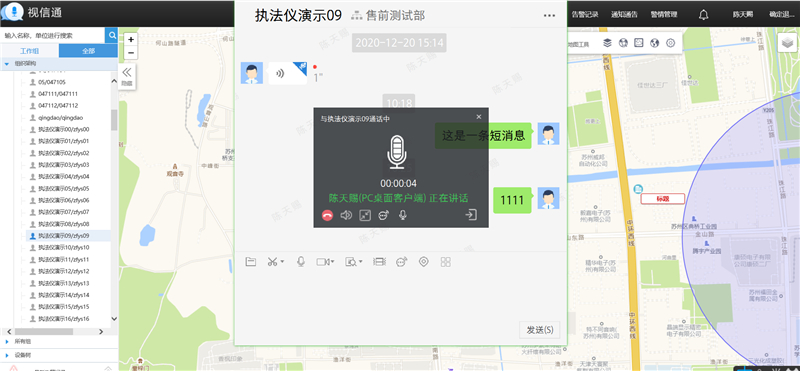
Task: Focus the name or unit search field
Action: [53, 36]
